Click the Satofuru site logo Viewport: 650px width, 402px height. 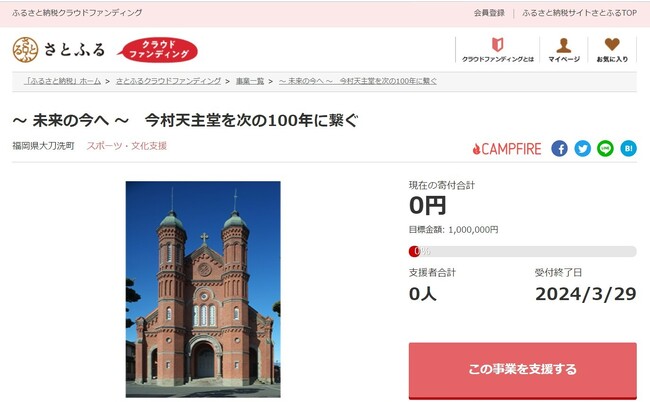[x=59, y=50]
